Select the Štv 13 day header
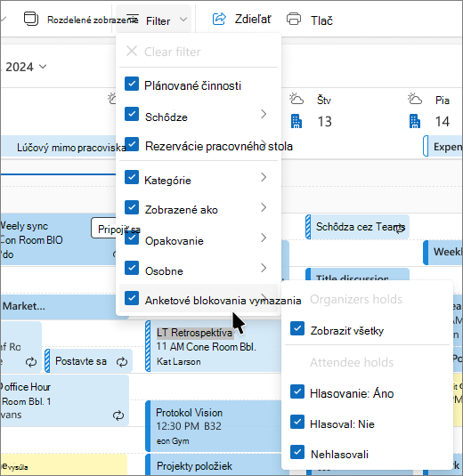Screen dimensions: 463x476 324,111
